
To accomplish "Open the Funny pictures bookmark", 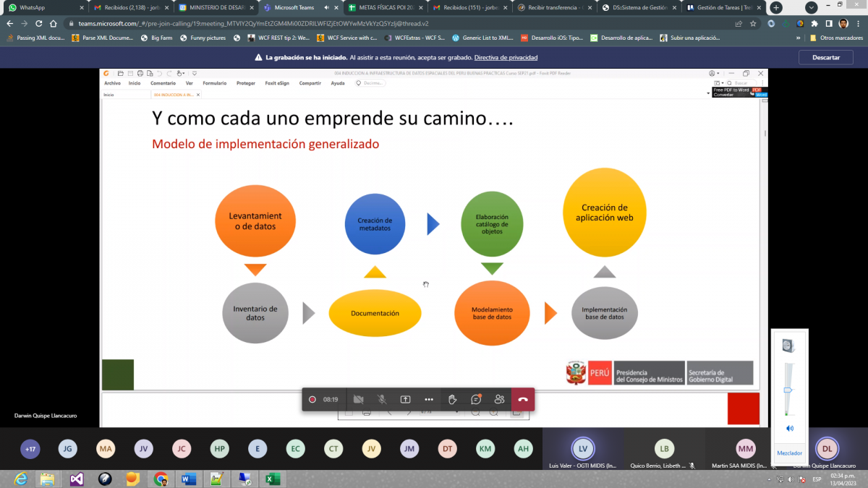I will tap(203, 38).
